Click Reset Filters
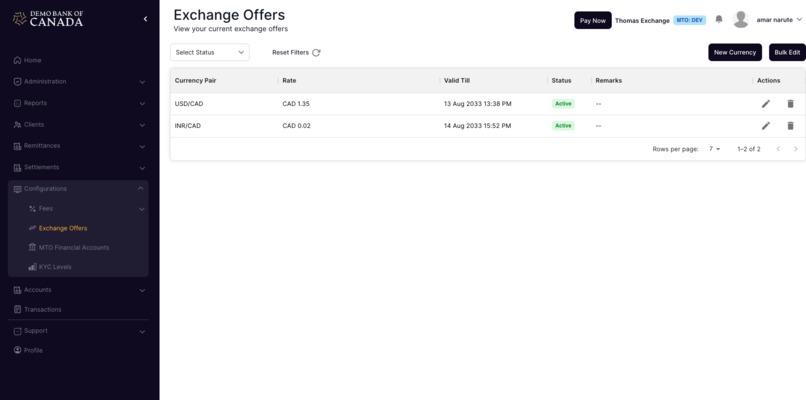Screen dimensions: 806x400 (290, 52)
